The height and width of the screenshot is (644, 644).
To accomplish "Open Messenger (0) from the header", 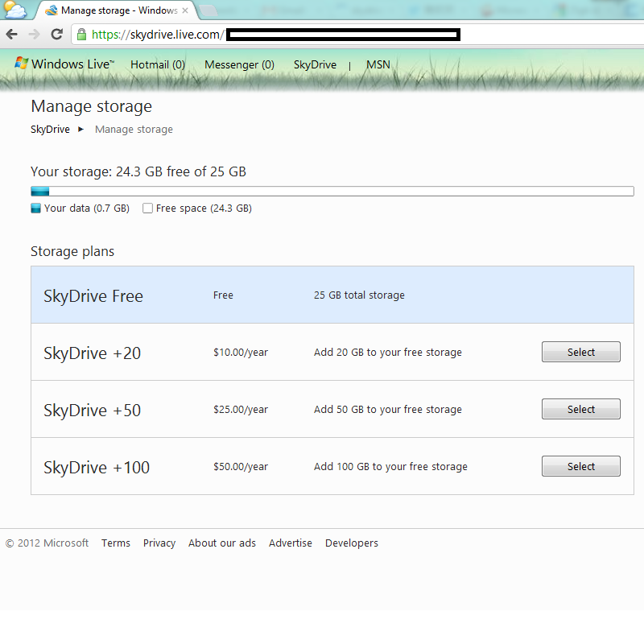I will [239, 64].
